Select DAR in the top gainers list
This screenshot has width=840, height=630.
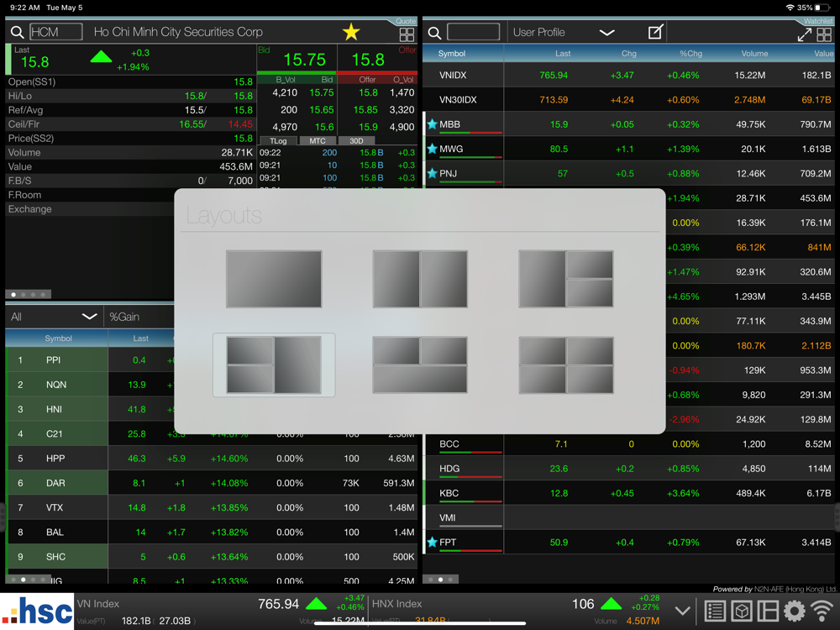[x=211, y=483]
